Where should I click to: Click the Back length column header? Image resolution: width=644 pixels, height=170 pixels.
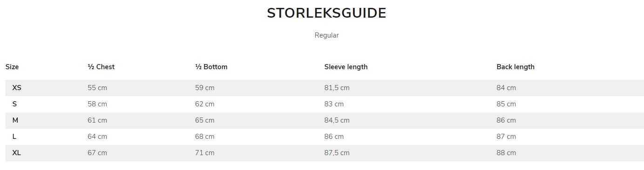tap(515, 67)
